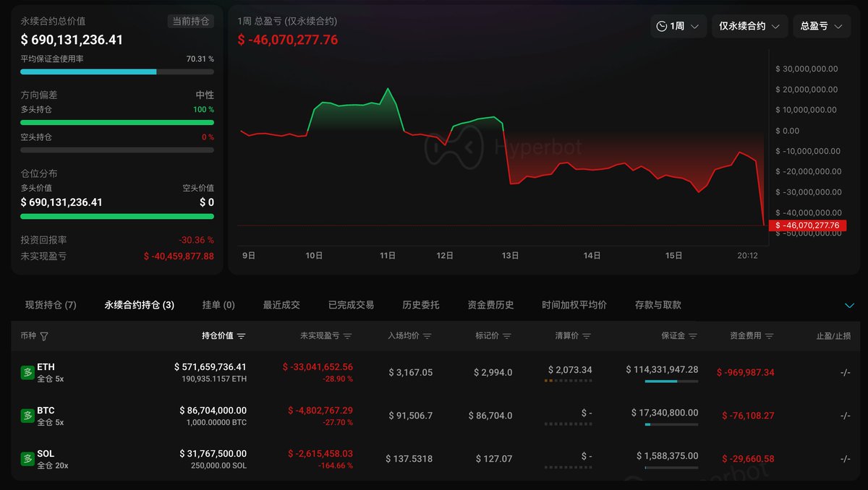Click ETH position value $571,659,736.41

tap(210, 367)
